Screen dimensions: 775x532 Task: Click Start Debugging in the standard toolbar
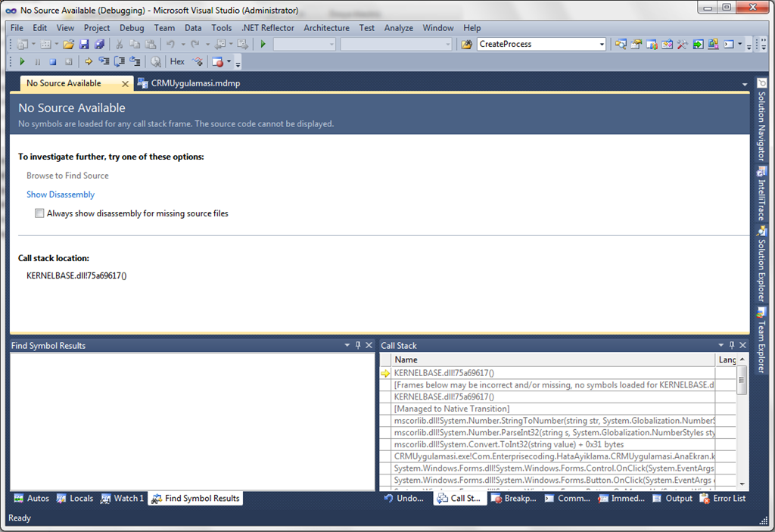click(263, 45)
